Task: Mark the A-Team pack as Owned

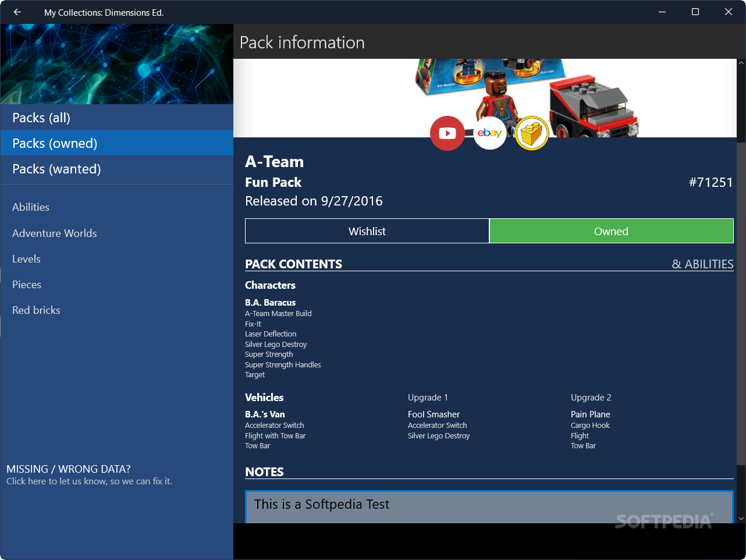Action: [611, 231]
